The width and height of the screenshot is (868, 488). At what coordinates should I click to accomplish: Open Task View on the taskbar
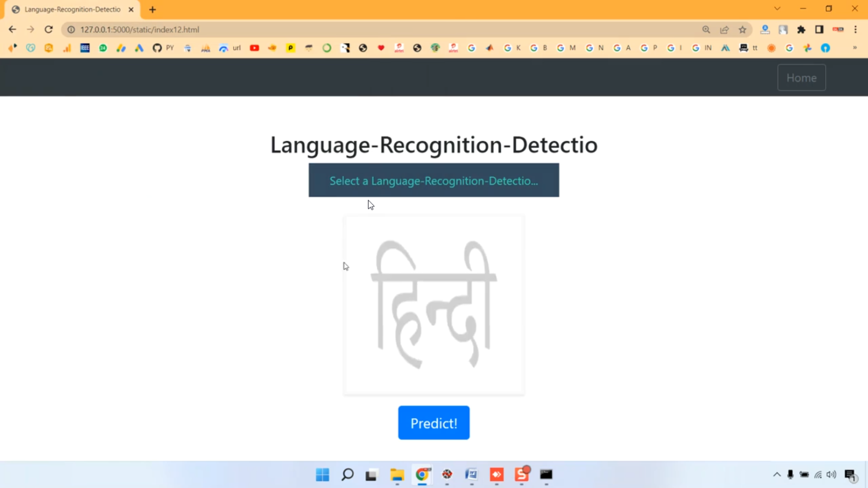(x=372, y=475)
